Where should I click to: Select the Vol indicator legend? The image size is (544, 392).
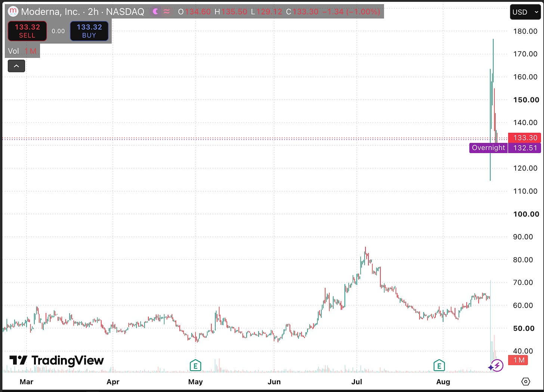pos(22,51)
